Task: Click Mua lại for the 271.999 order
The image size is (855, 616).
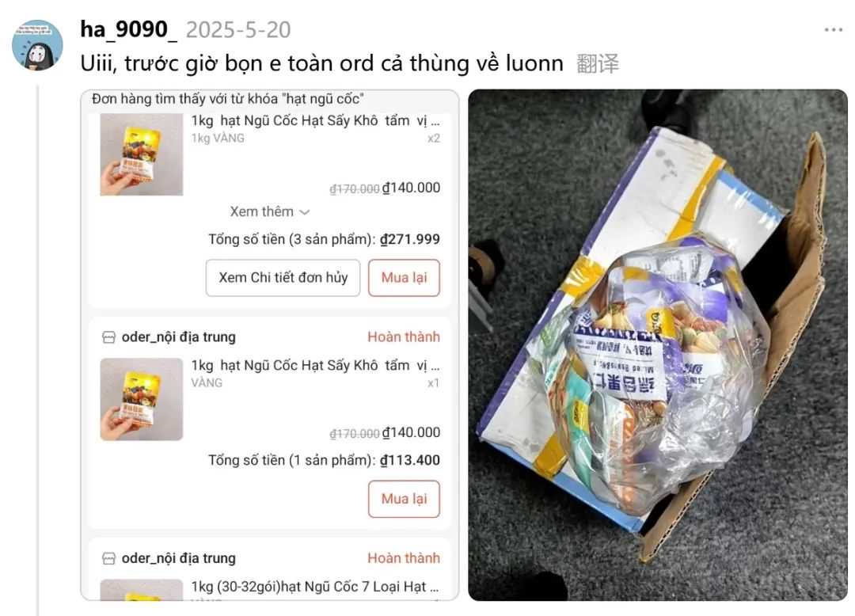Action: point(404,278)
